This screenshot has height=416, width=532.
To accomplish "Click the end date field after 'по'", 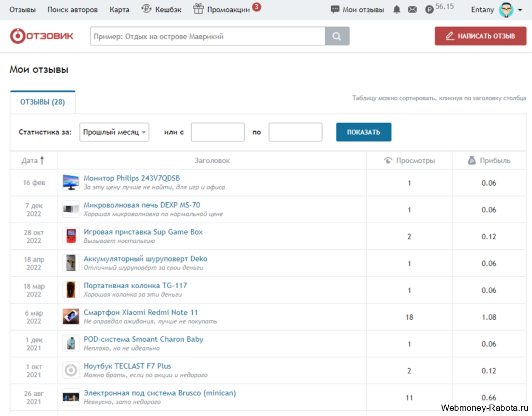I will pos(296,132).
